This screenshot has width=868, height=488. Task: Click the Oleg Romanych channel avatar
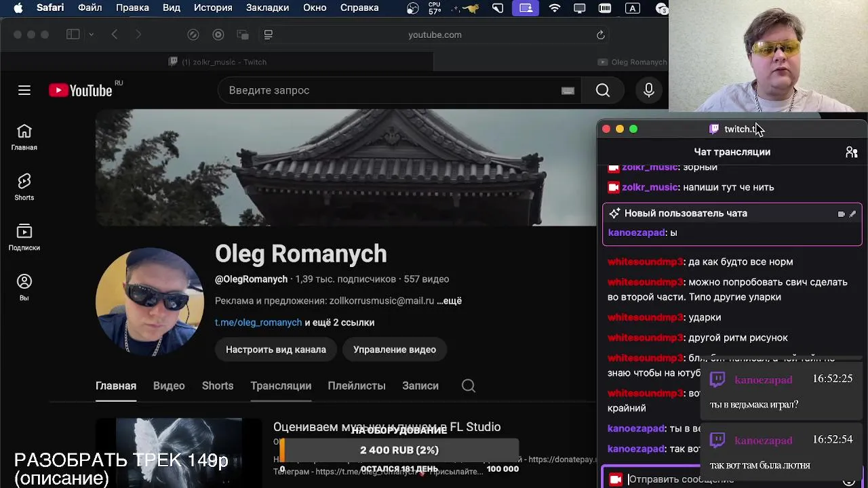click(x=150, y=302)
